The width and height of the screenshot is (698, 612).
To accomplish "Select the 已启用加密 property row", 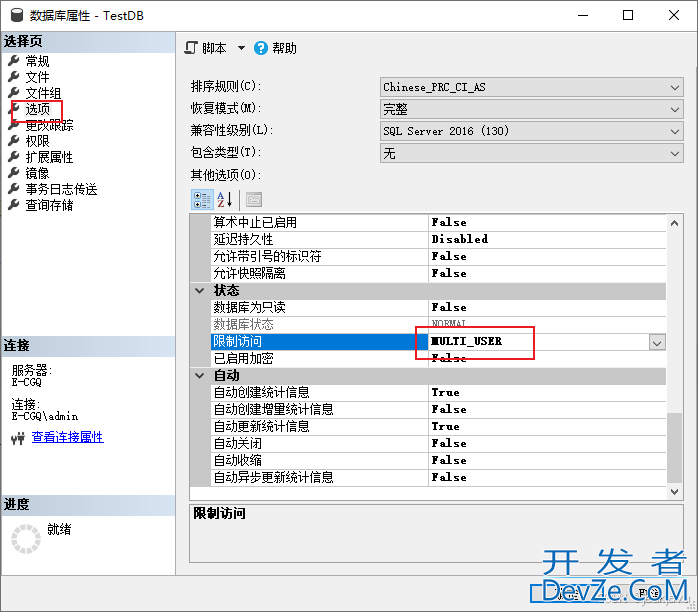I will click(438, 359).
